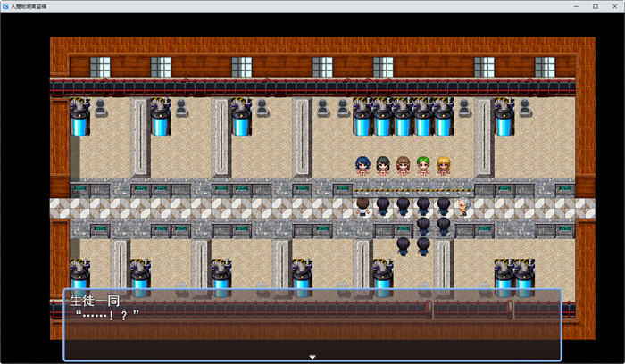
Task: Click the blue-haired character sprite
Action: click(x=362, y=166)
